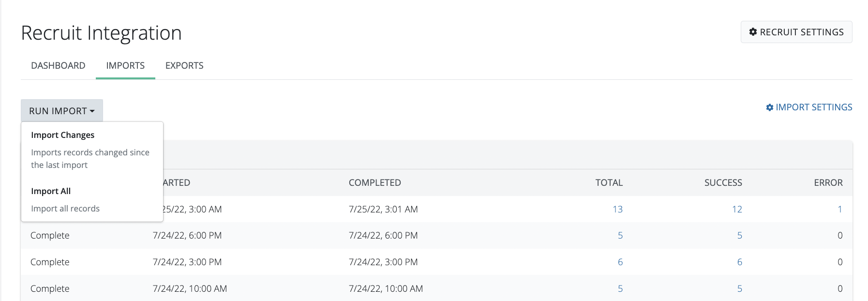Open the Exports tab
868x301 pixels.
click(184, 65)
